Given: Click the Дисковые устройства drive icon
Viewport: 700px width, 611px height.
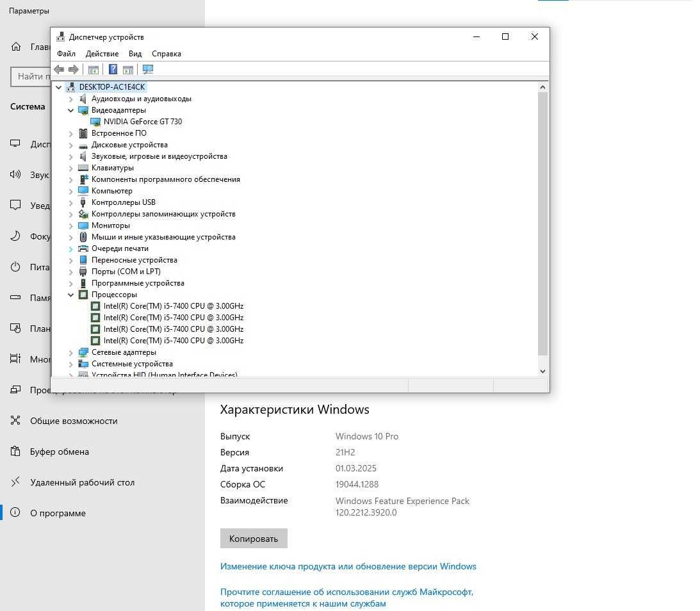Looking at the screenshot, I should 83,145.
